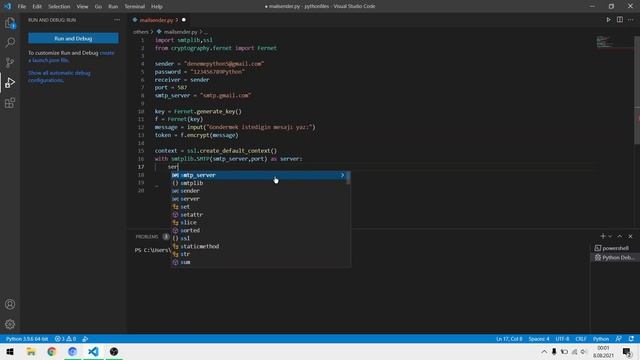This screenshot has height=360, width=640.
Task: Run the Python file with play icon
Action: click(609, 20)
